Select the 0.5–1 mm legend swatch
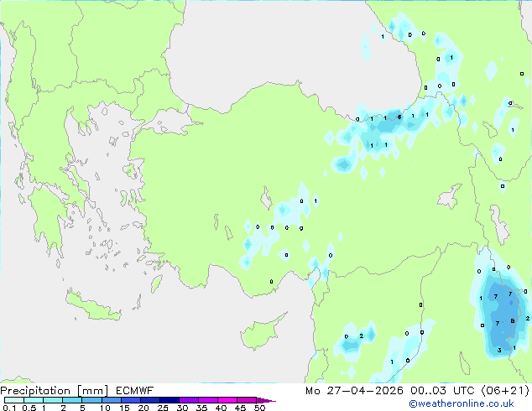This screenshot has width=532, height=411. point(34,400)
